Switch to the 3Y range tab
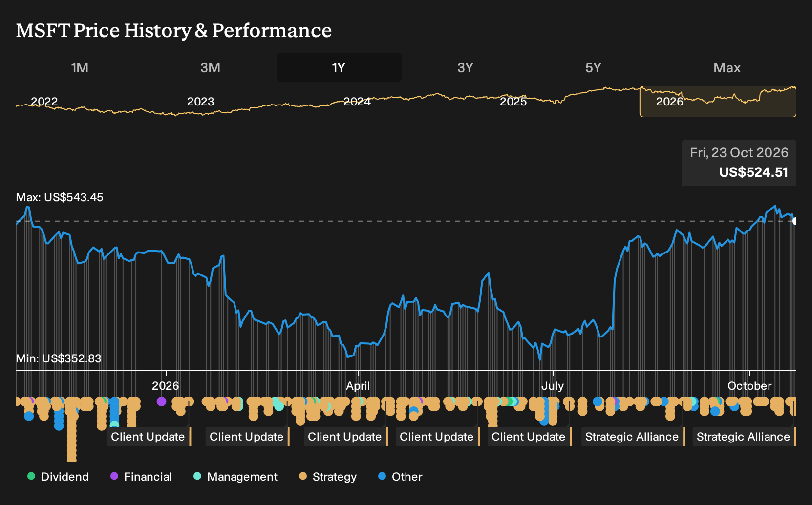The width and height of the screenshot is (812, 505). pyautogui.click(x=465, y=67)
